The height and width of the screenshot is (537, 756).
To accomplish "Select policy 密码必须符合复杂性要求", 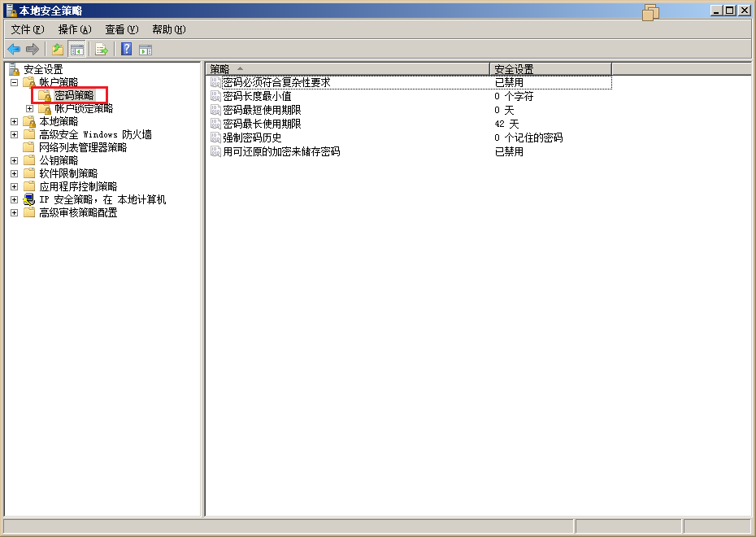I will [x=276, y=82].
